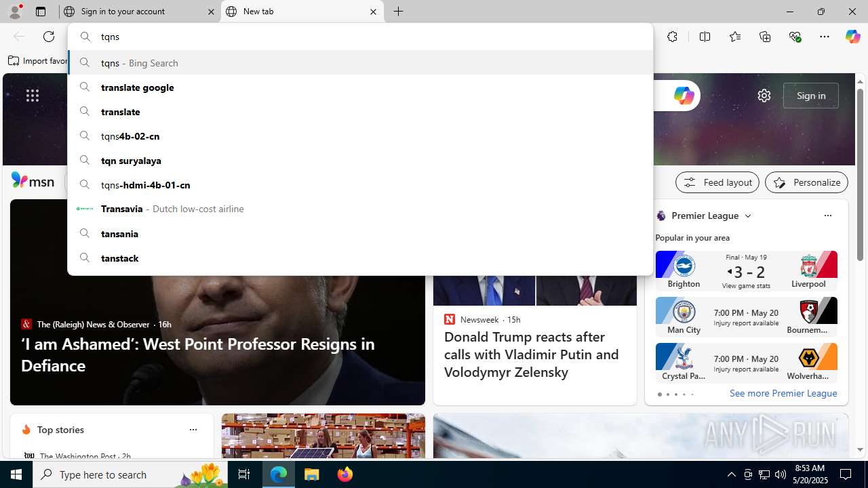Close the 'Sign in to your account' tab
The height and width of the screenshot is (488, 868).
coord(211,12)
